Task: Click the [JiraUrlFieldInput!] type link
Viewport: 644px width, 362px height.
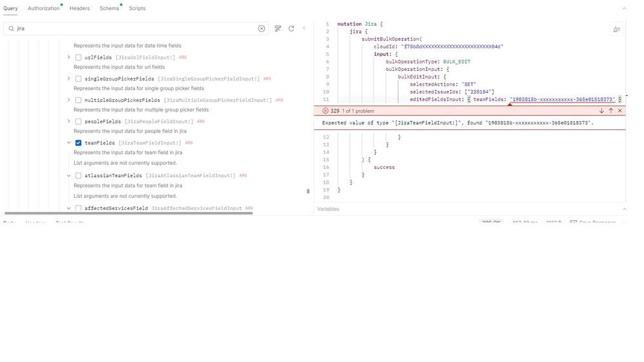Action: [x=146, y=57]
